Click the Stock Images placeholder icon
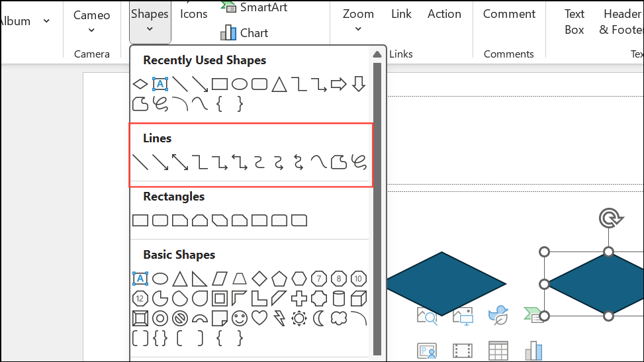 (427, 316)
